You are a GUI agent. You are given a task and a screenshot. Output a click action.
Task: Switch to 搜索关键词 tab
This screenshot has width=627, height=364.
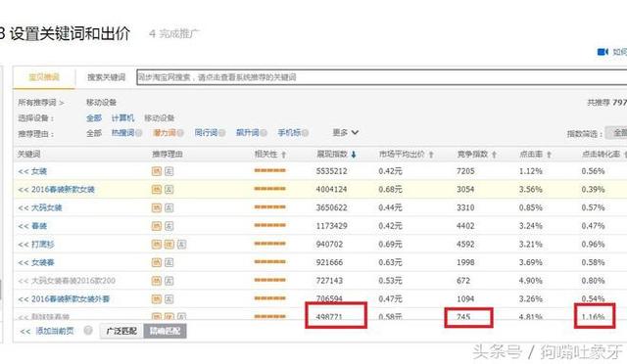(x=107, y=77)
